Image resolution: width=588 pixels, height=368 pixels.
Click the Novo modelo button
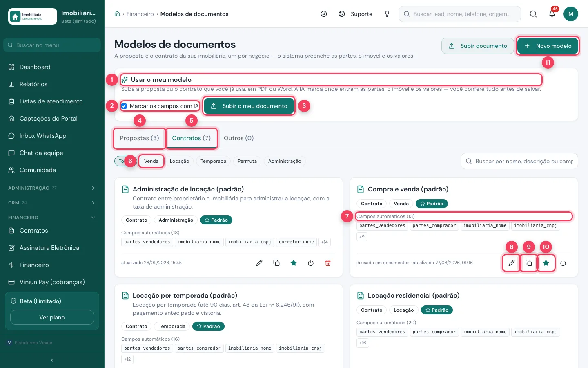[x=548, y=46]
